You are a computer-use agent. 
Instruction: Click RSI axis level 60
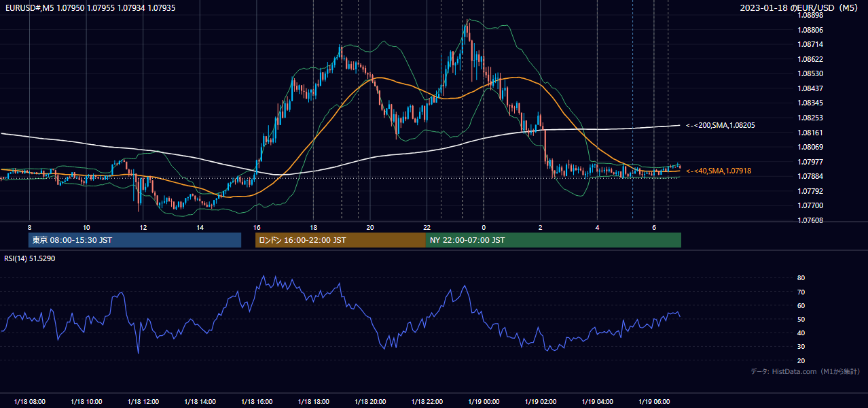pyautogui.click(x=801, y=305)
